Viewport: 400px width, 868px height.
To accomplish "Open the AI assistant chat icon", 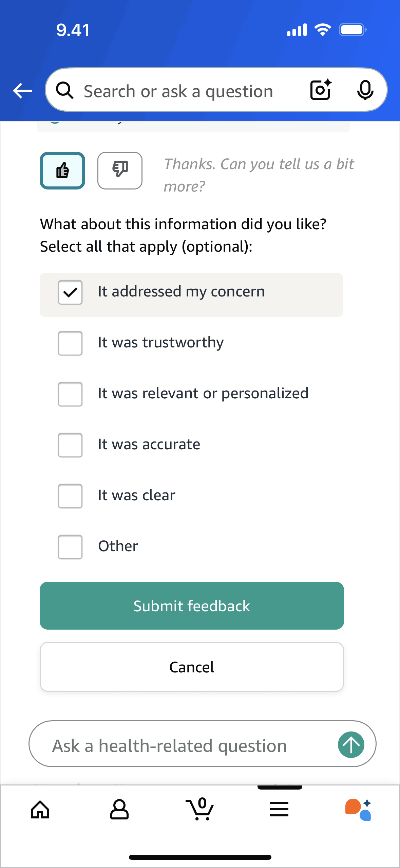I will pos(358,809).
